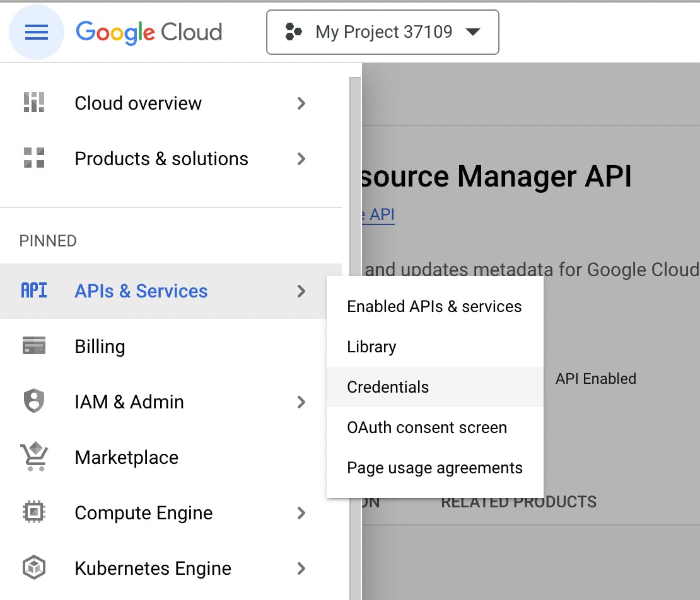Viewport: 700px width, 600px height.
Task: Click the Marketplace shopping cart icon
Action: pos(34,457)
